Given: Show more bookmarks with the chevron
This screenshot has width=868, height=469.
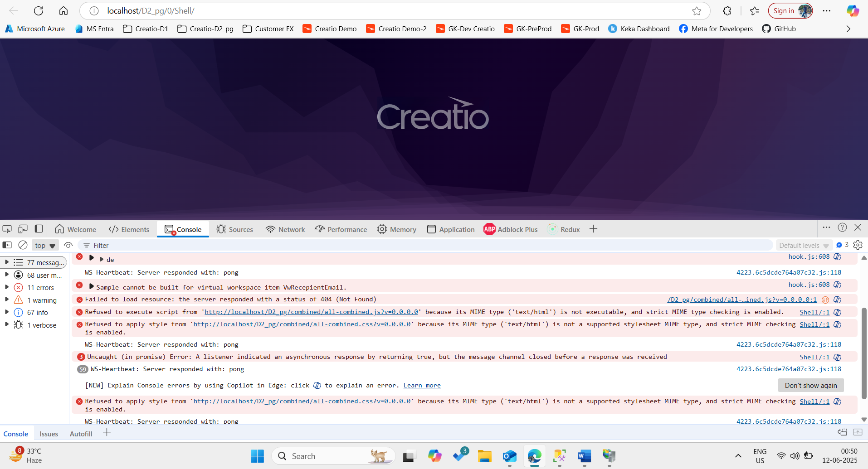Looking at the screenshot, I should click(x=848, y=29).
